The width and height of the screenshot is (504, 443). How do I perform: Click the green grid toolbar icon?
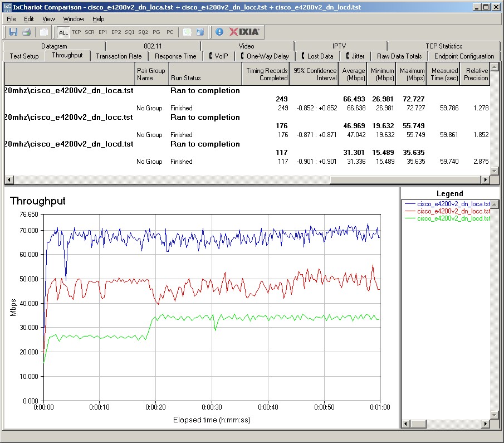click(187, 32)
